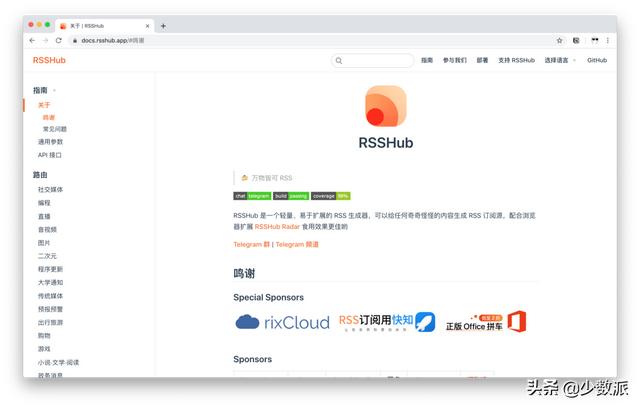This screenshot has height=408, width=640.
Task: Focus the docs search input field
Action: pyautogui.click(x=372, y=60)
